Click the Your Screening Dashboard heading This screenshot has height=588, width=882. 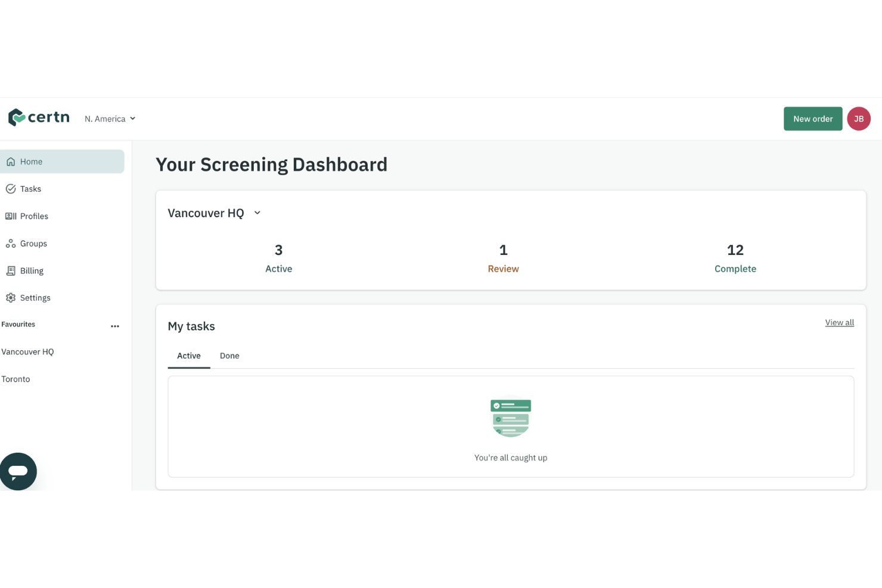[271, 164]
